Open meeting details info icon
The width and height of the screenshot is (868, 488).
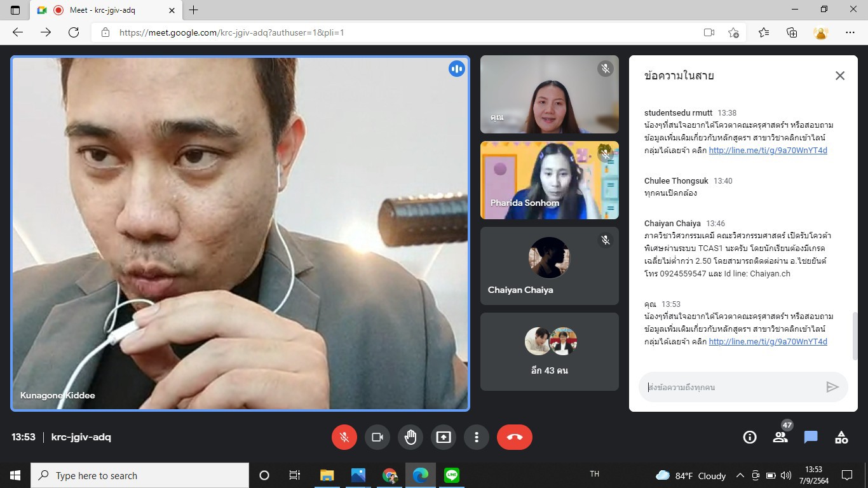(750, 437)
